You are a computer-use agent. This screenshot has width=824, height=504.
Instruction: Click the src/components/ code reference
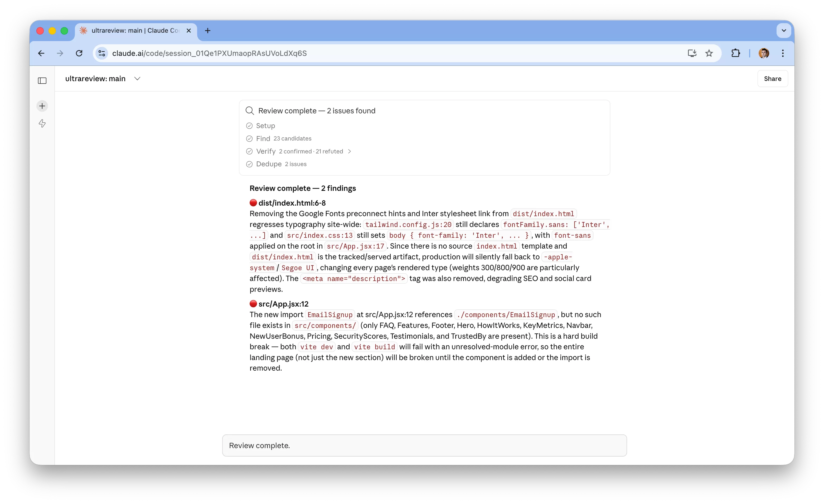point(325,325)
